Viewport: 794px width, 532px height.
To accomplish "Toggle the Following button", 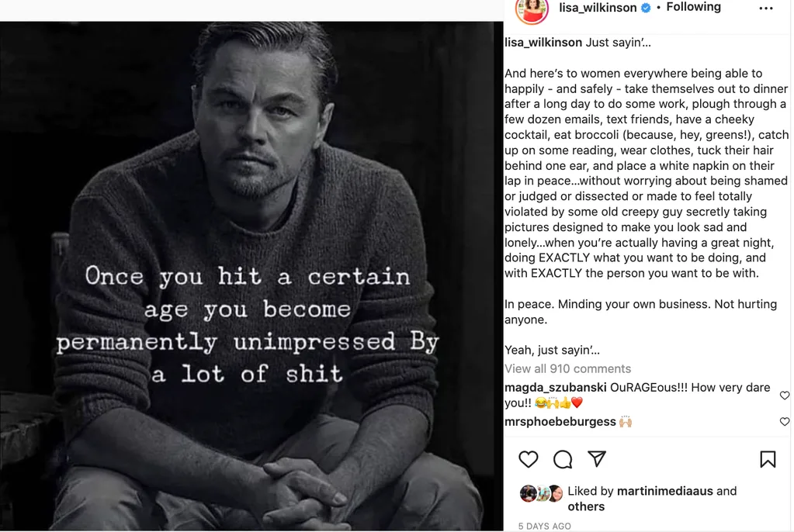I will (x=694, y=7).
